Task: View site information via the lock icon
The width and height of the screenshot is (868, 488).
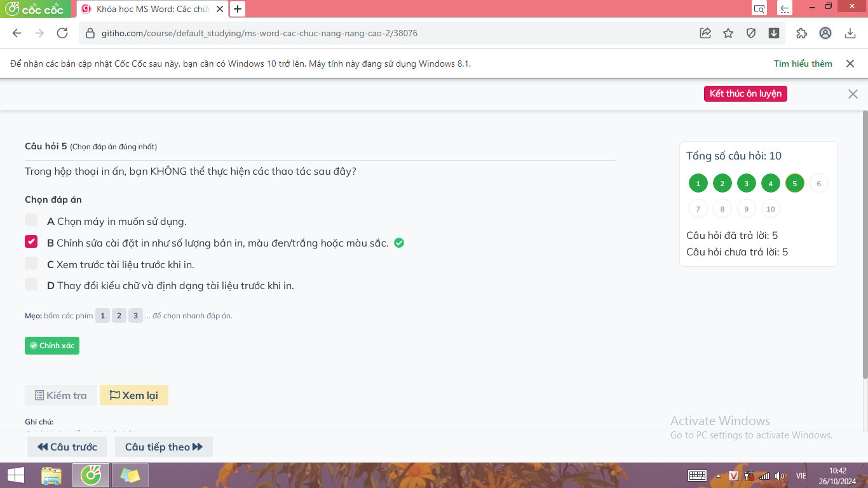Action: [90, 34]
